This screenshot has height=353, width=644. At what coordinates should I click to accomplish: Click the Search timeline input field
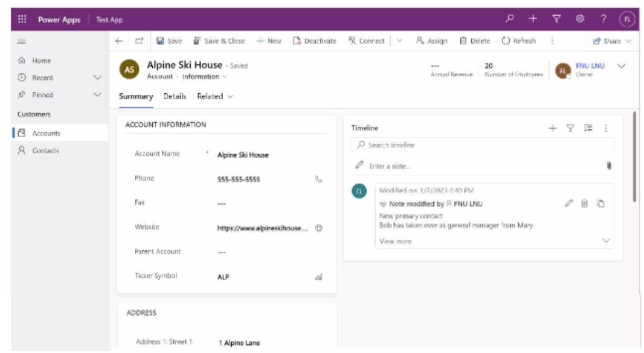point(481,145)
